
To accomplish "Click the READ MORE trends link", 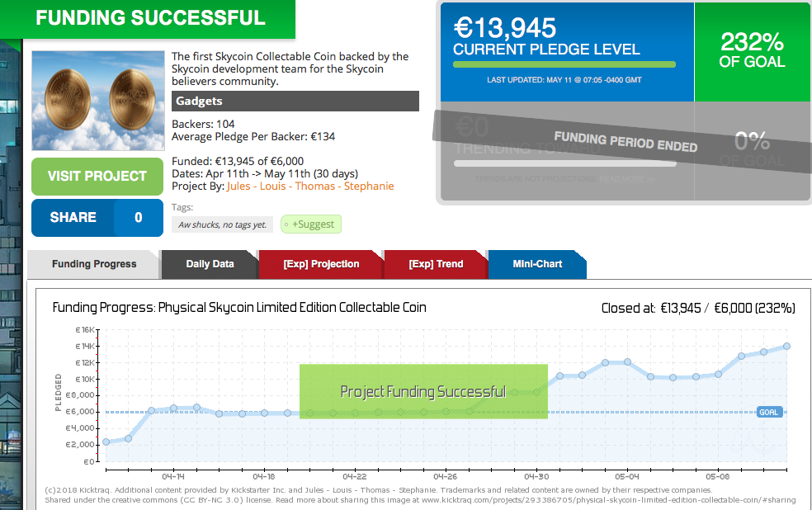I will (626, 179).
